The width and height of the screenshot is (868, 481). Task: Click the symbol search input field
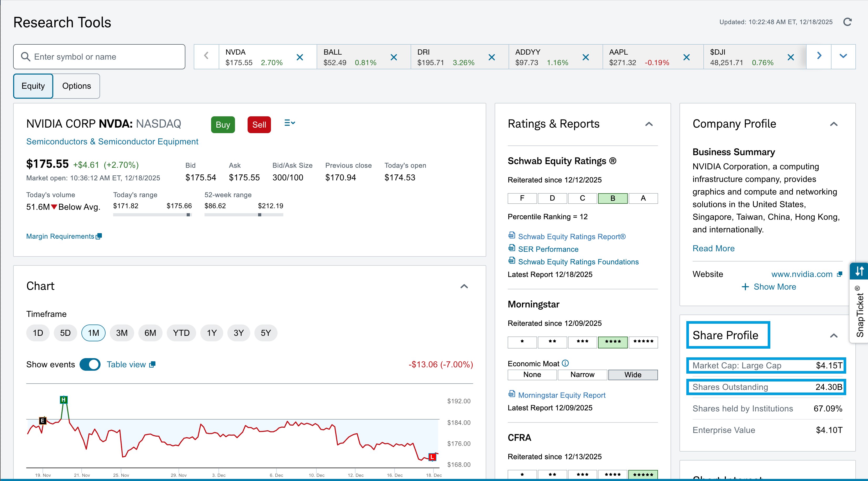tap(104, 57)
